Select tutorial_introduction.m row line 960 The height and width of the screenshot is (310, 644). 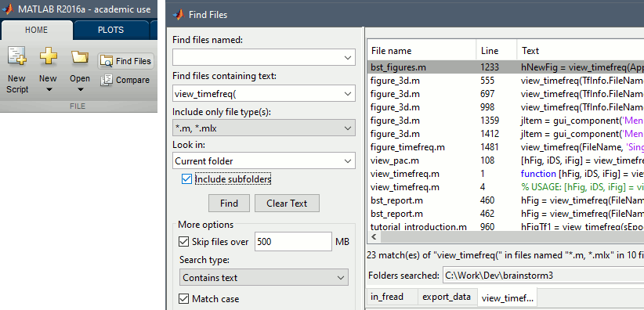(x=505, y=226)
